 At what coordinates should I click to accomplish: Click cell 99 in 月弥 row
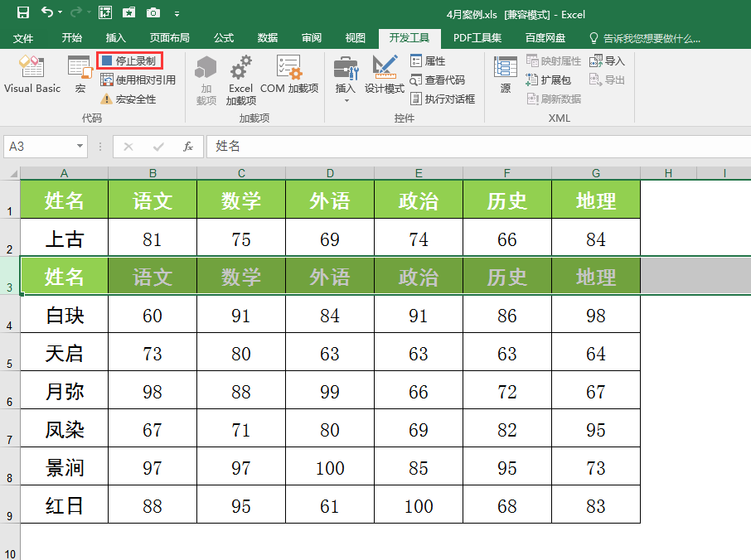click(x=330, y=390)
